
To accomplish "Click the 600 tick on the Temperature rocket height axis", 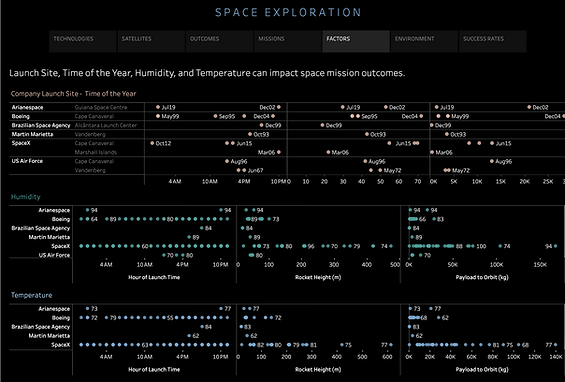I will click(x=387, y=357).
